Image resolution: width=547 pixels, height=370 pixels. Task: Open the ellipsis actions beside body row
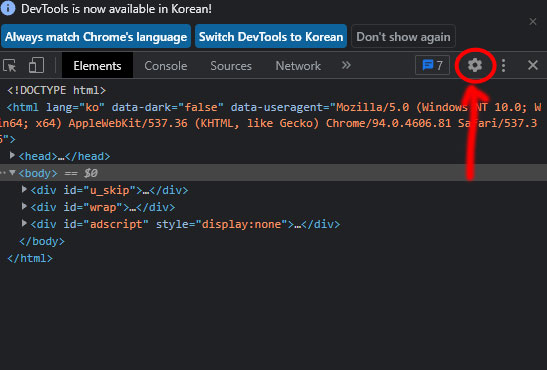coord(3,173)
